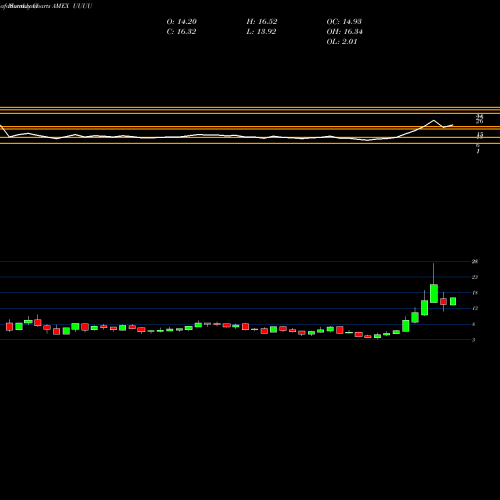Click the price axis label 3

(474, 340)
